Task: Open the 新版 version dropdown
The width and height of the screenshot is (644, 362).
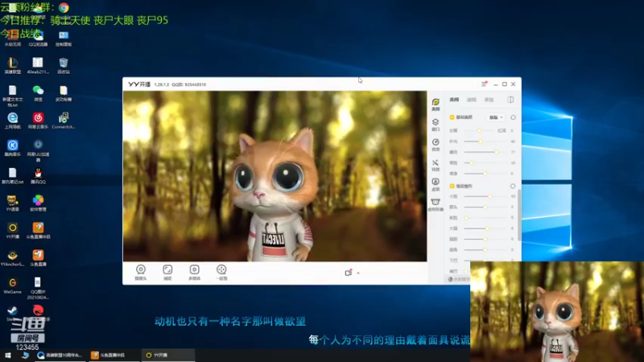Action: (496, 117)
